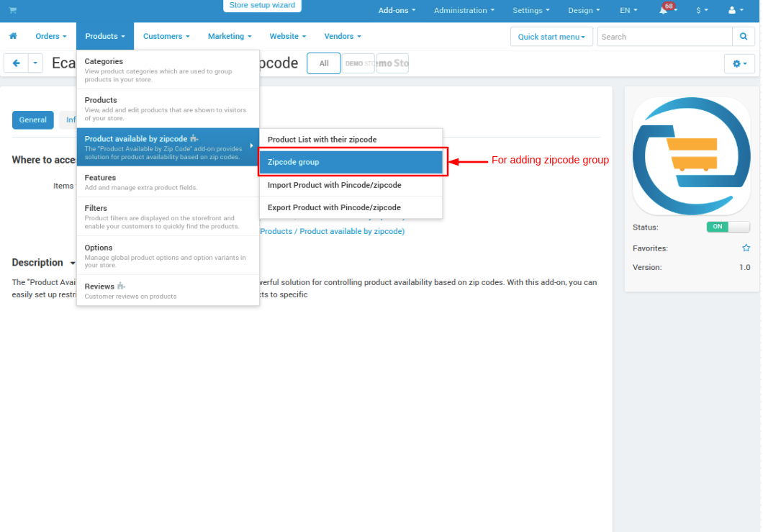Open the gear settings menu
The image size is (763, 532).
[739, 64]
